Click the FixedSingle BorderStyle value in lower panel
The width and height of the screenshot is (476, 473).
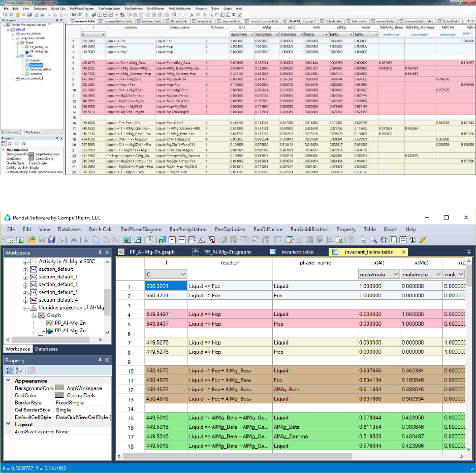point(70,402)
